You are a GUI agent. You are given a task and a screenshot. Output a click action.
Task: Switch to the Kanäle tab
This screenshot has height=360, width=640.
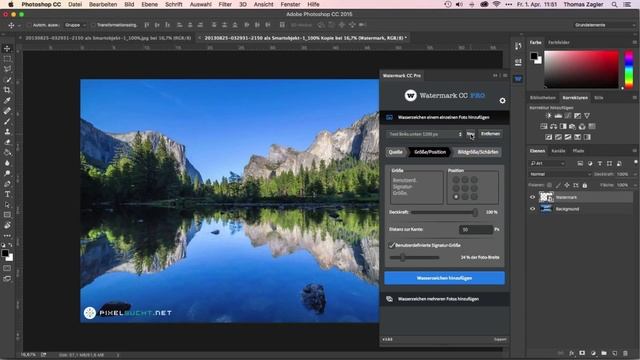558,151
